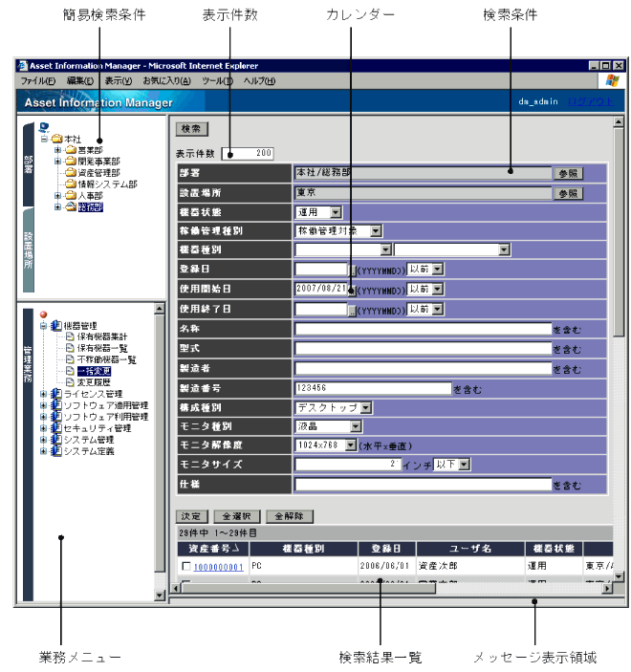Image resolution: width=631 pixels, height=672 pixels.
Task: Click the 総務部 open folder icon
Action: (71, 207)
